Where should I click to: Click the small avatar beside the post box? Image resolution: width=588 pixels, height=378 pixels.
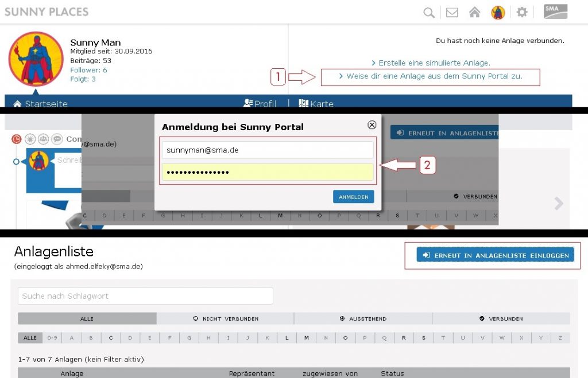point(39,161)
